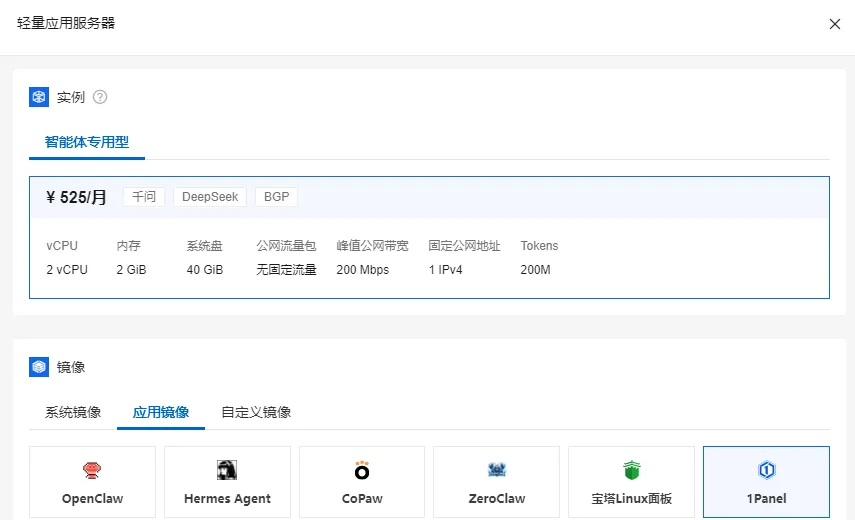This screenshot has width=855, height=520.
Task: Click the DeepSeek tag
Action: pyautogui.click(x=210, y=197)
